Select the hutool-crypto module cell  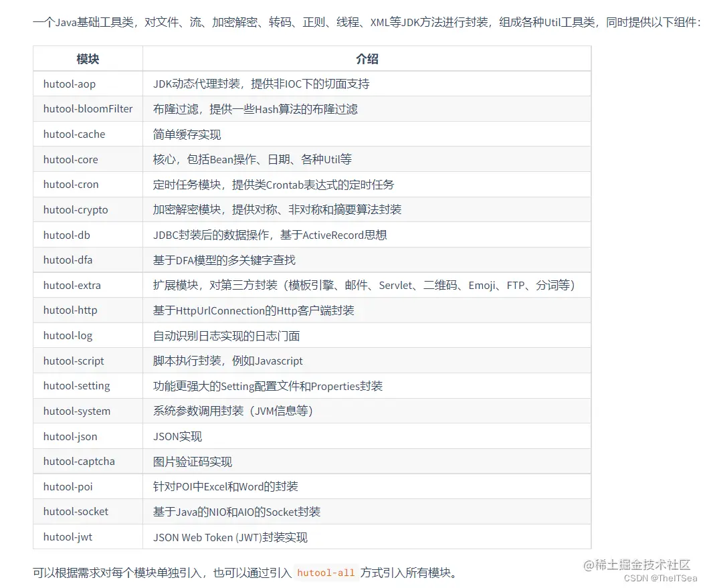click(75, 209)
